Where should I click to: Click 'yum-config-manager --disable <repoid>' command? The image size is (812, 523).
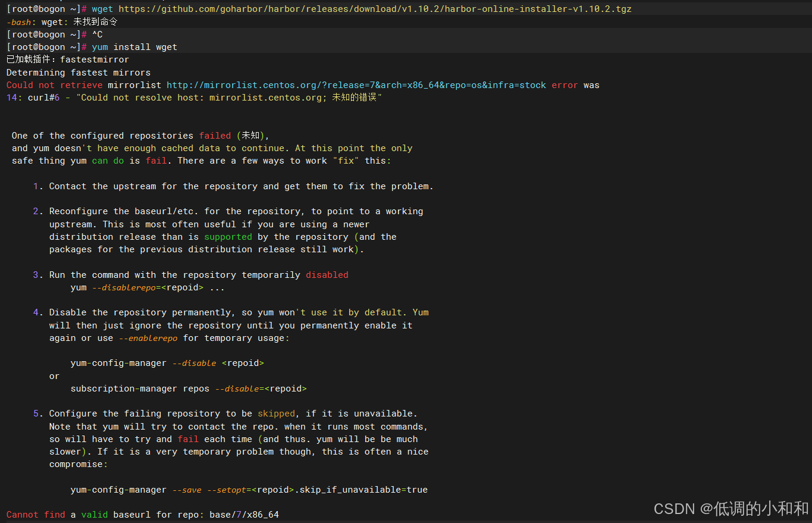[x=167, y=363]
